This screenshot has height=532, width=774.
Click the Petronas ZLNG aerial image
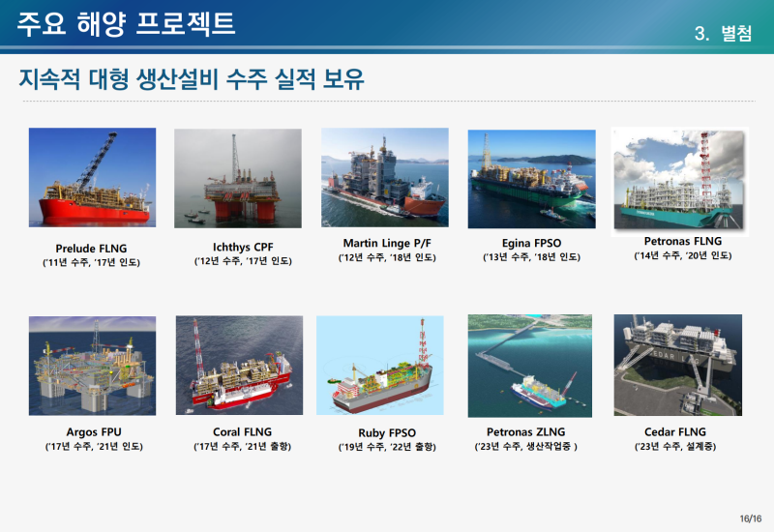(x=531, y=366)
